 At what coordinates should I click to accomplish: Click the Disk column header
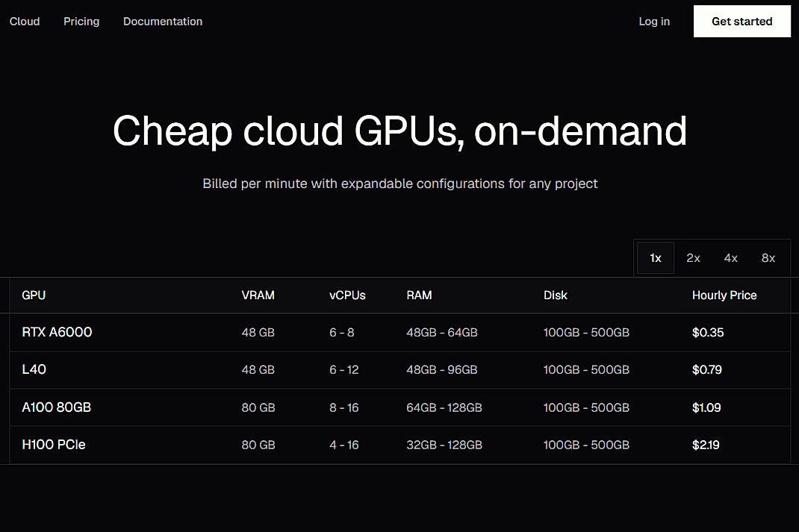(x=556, y=295)
